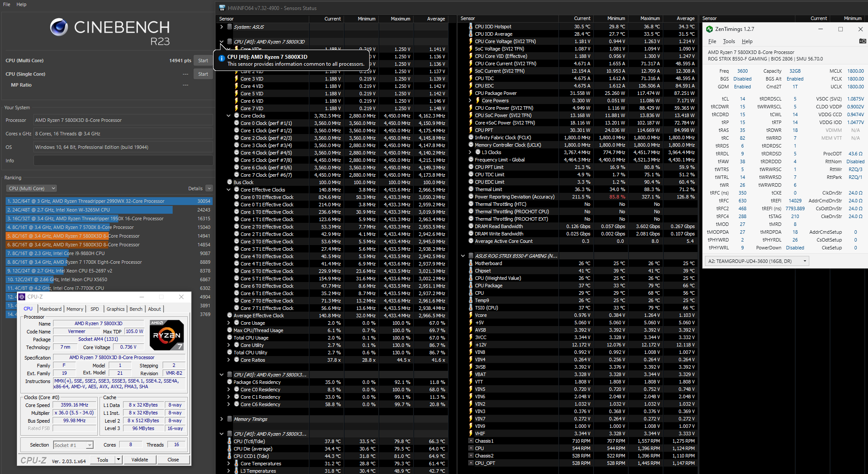868x474 pixels.
Task: Start the CPU Single Core benchmark
Action: (203, 74)
